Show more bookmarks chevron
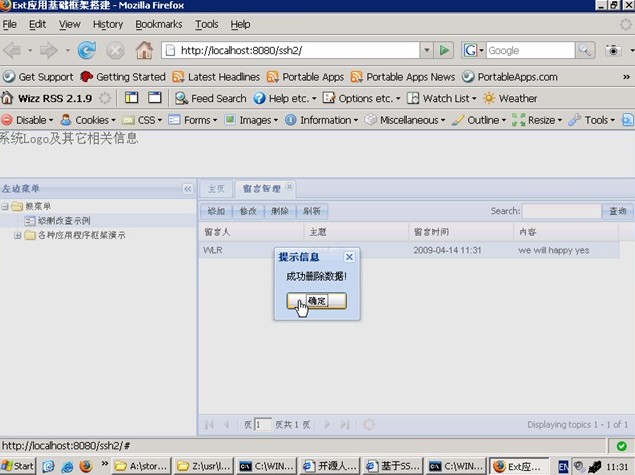The width and height of the screenshot is (635, 475). (x=626, y=77)
